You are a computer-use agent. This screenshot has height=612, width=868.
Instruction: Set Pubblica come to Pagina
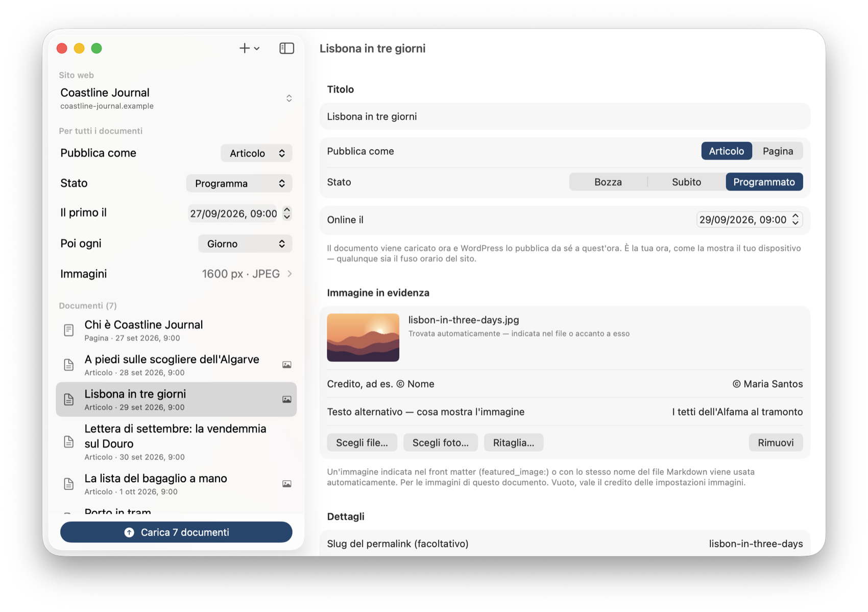[778, 151]
